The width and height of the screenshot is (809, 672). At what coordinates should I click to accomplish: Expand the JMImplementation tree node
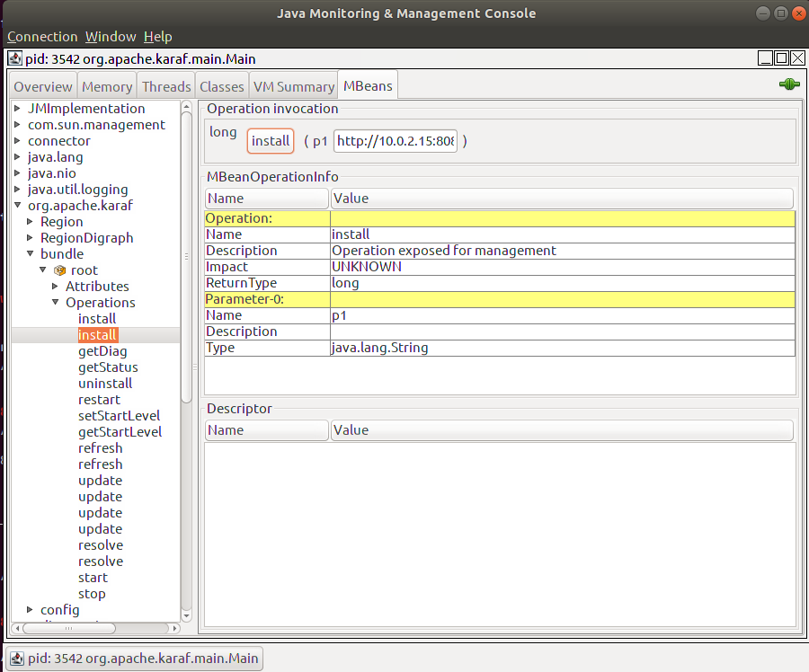coord(17,109)
